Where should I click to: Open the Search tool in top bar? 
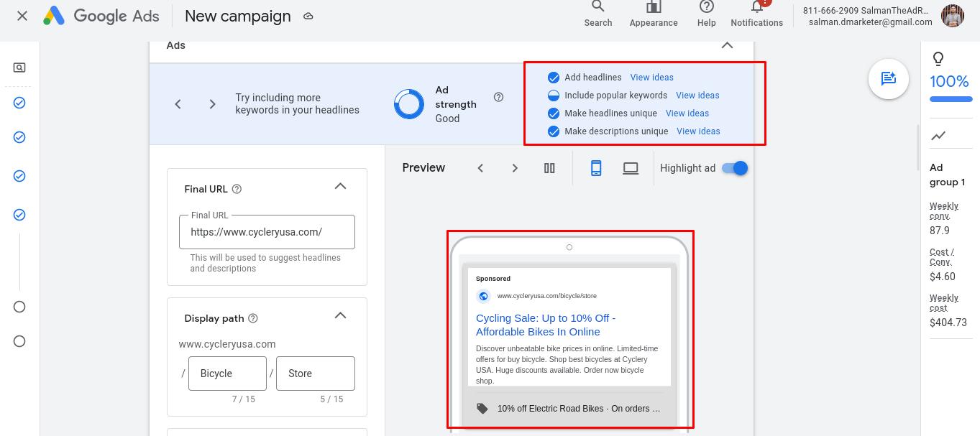click(597, 13)
